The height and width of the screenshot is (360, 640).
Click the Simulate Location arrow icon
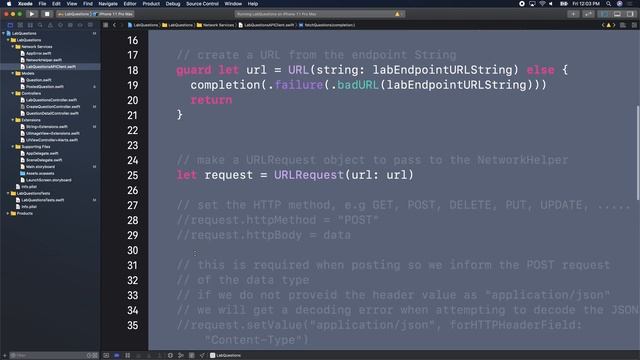(x=202, y=356)
